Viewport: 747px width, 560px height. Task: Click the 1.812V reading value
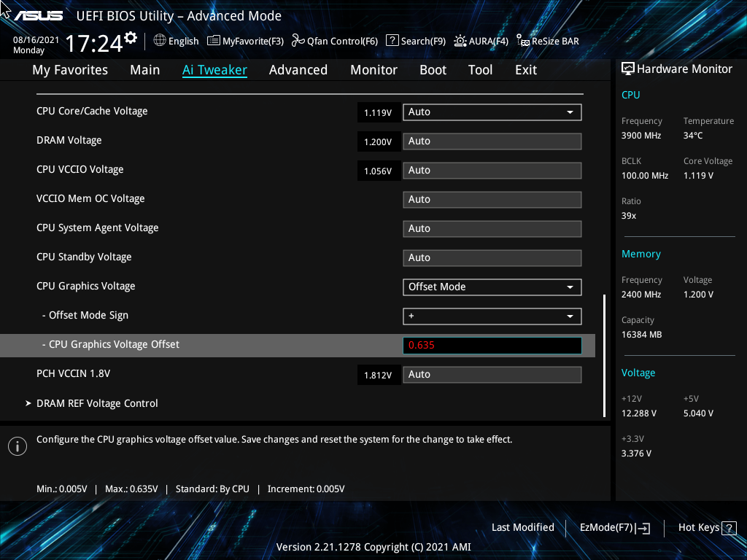click(x=378, y=376)
